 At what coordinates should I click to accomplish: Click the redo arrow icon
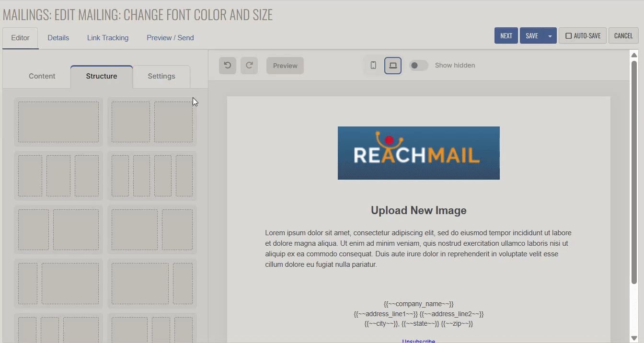tap(249, 66)
